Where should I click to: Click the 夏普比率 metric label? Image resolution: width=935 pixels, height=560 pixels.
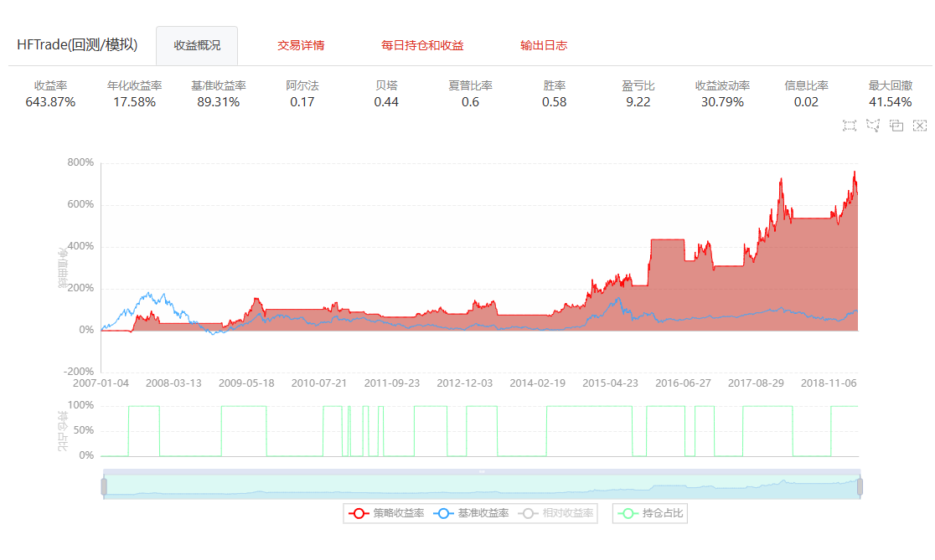tap(470, 85)
